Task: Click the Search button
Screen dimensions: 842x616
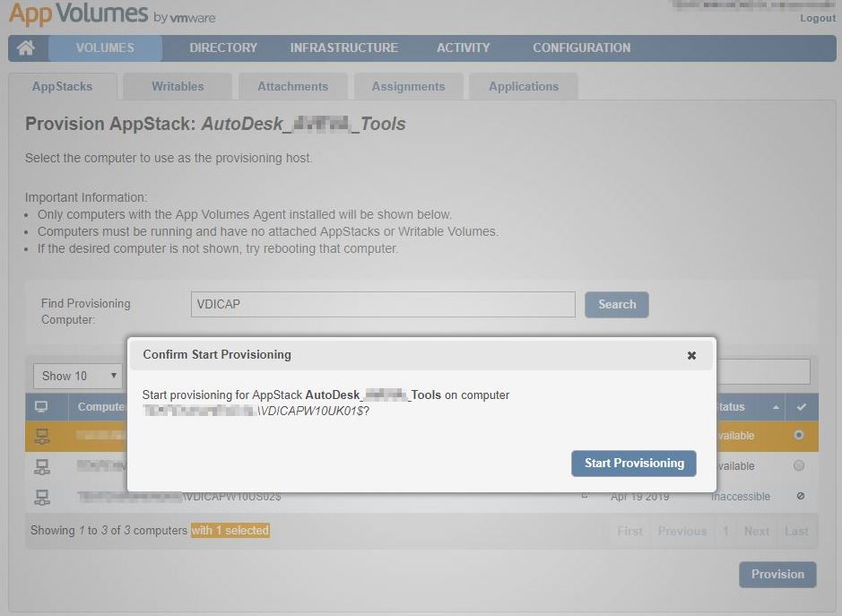Action: point(617,305)
